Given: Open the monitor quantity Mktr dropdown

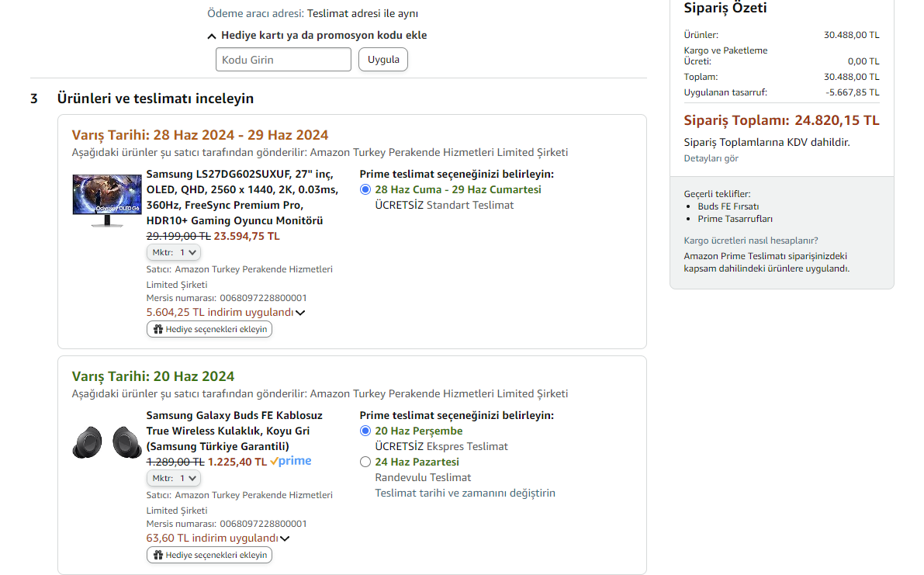Looking at the screenshot, I should 174,252.
